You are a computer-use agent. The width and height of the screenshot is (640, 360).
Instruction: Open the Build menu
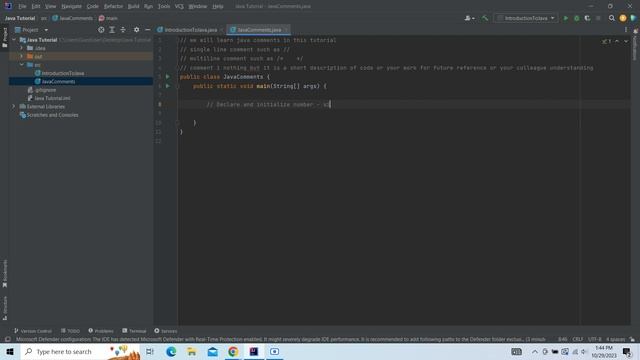(133, 6)
